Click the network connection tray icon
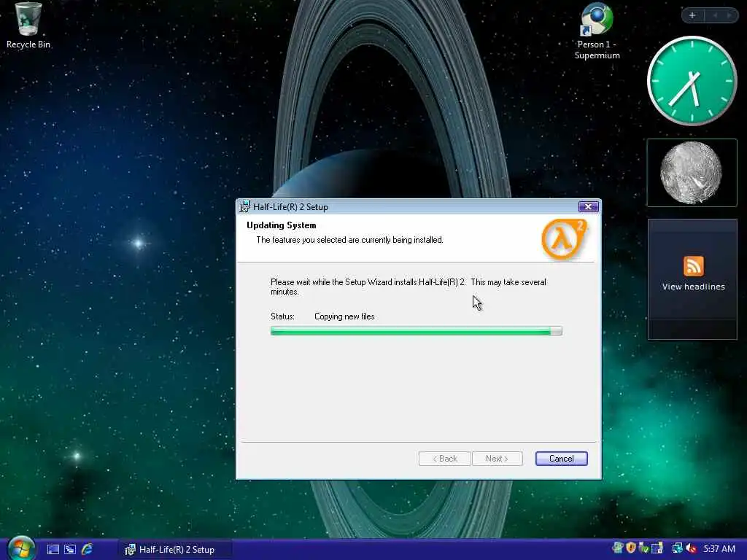 click(678, 548)
